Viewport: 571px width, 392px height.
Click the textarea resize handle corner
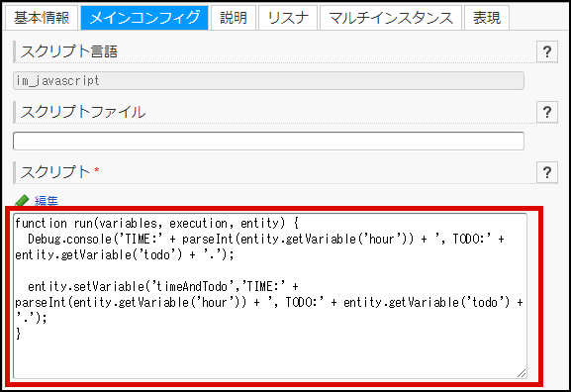522,373
